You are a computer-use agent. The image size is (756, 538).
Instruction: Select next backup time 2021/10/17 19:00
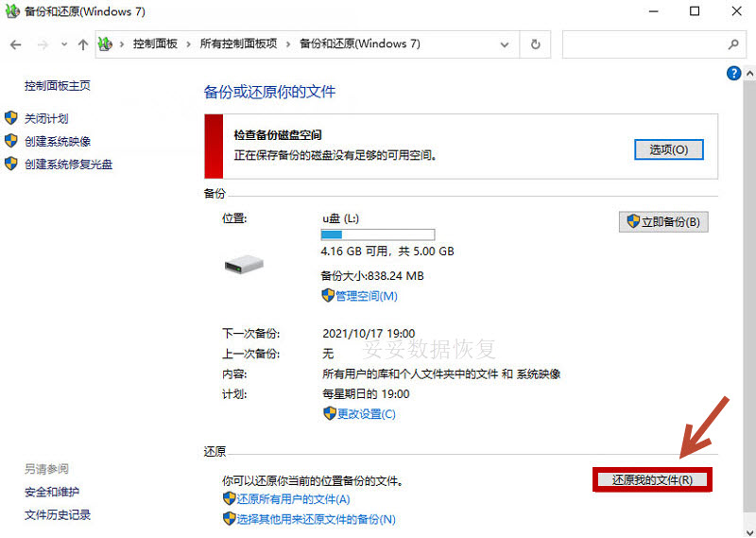click(x=369, y=334)
